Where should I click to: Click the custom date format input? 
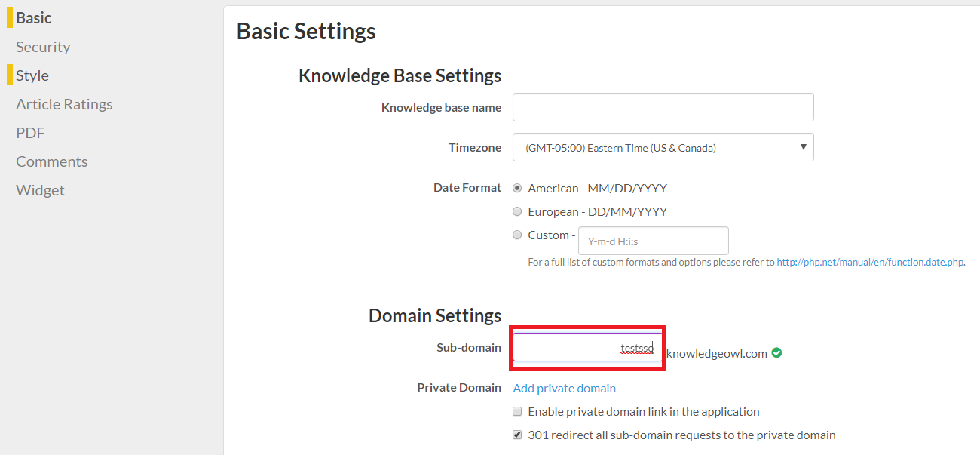coord(653,241)
